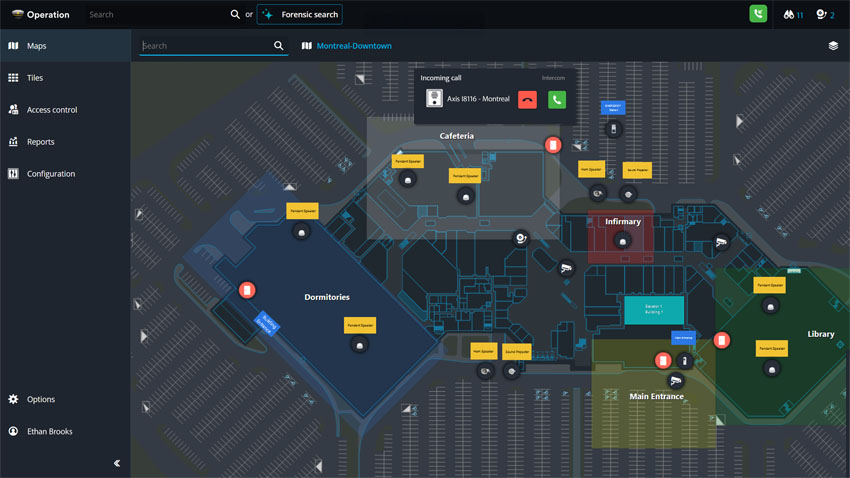Image resolution: width=850 pixels, height=478 pixels.
Task: Select the sound projector icon south of Dormitories
Action: click(x=512, y=371)
